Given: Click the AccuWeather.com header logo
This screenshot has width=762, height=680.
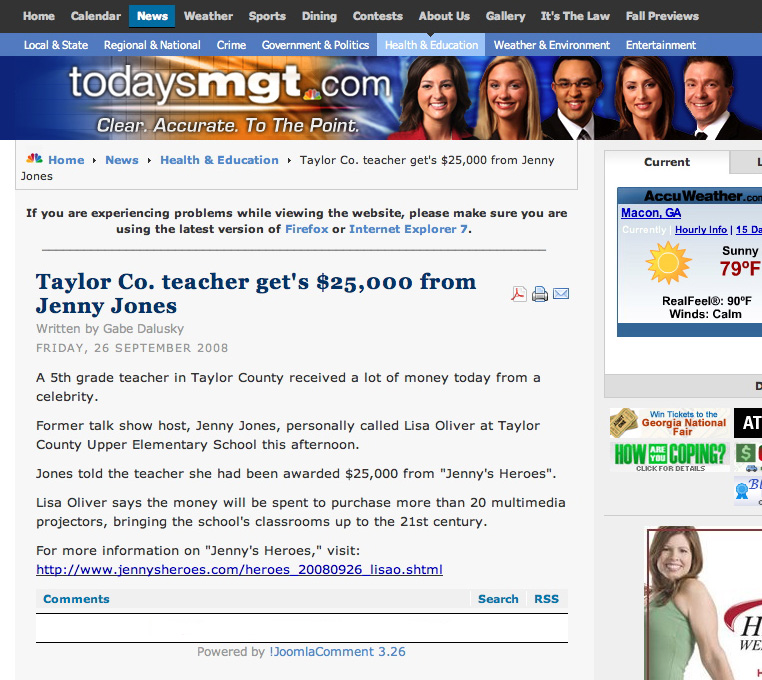Looking at the screenshot, I should (x=702, y=195).
